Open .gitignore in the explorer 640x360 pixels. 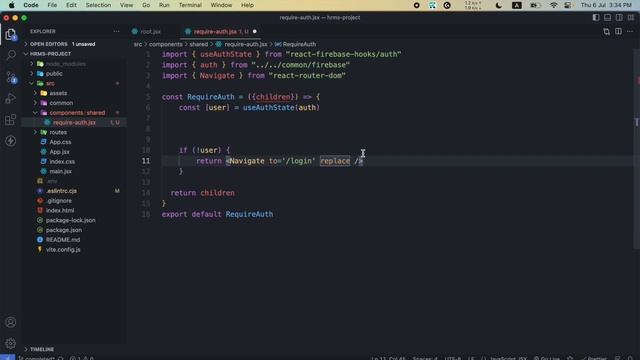(59, 201)
